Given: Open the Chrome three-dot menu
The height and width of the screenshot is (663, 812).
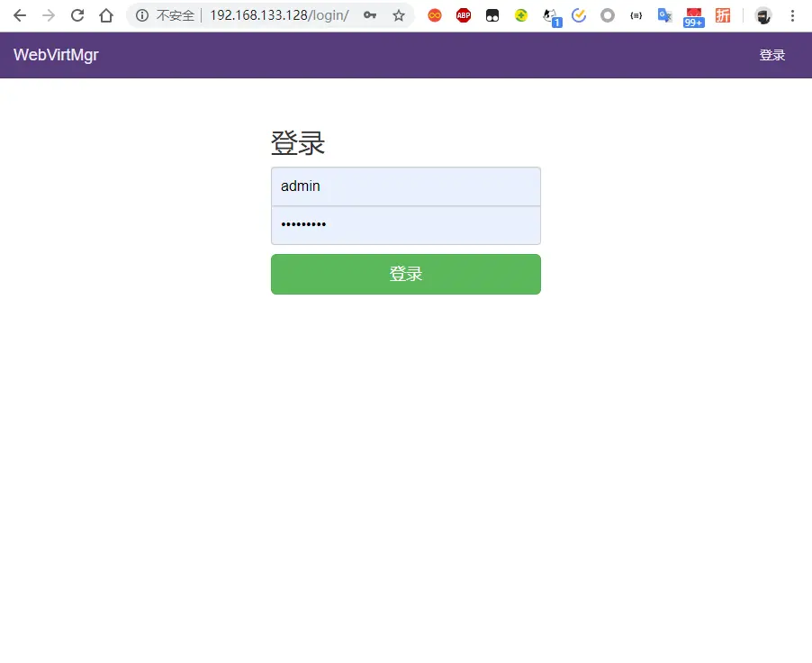Looking at the screenshot, I should coord(792,15).
